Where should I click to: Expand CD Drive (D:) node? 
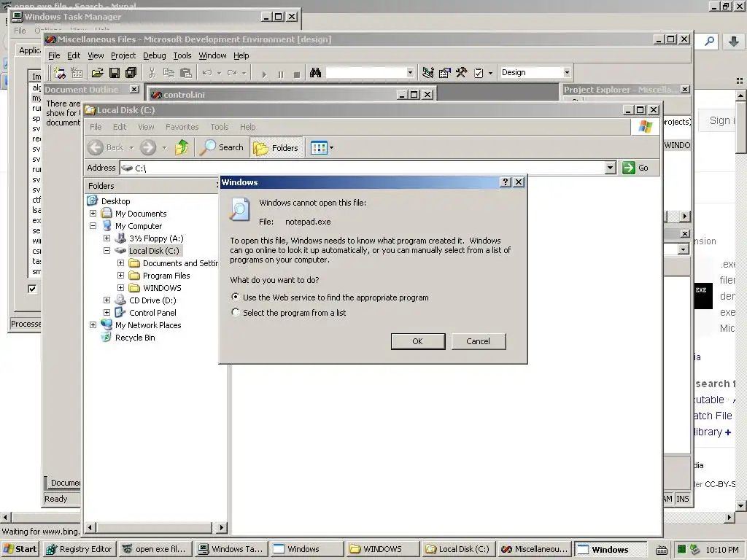(107, 300)
